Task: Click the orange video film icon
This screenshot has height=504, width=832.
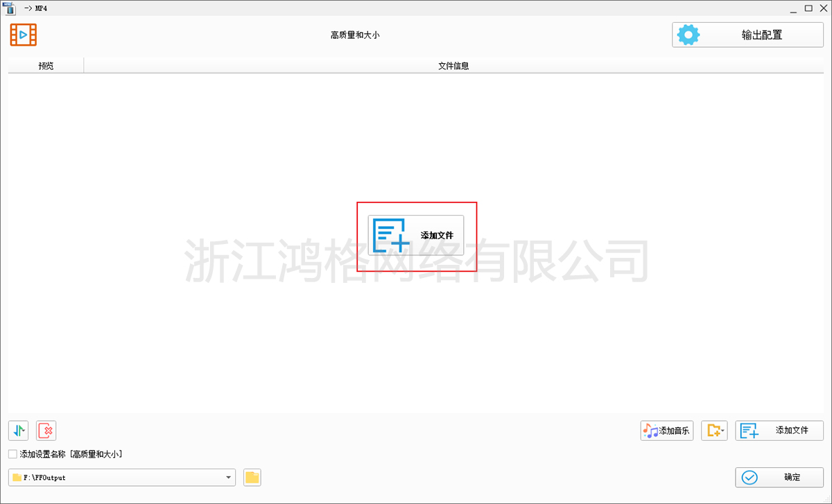Action: click(24, 35)
